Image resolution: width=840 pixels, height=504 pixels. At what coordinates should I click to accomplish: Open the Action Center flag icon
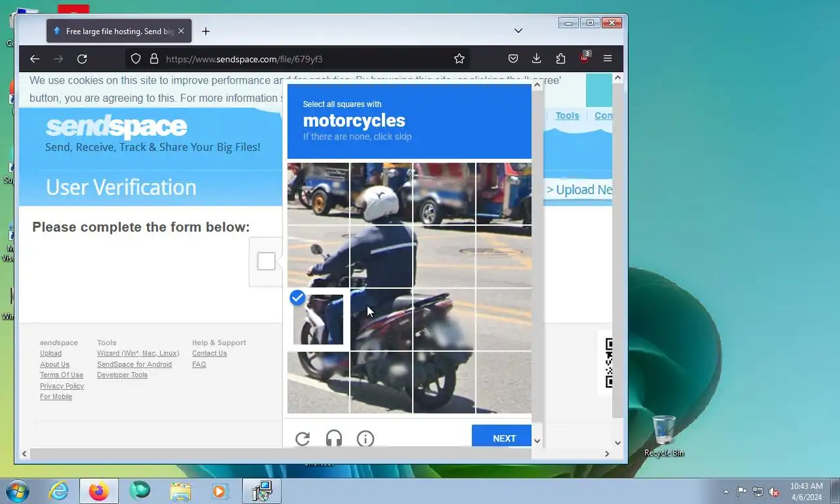tap(742, 491)
